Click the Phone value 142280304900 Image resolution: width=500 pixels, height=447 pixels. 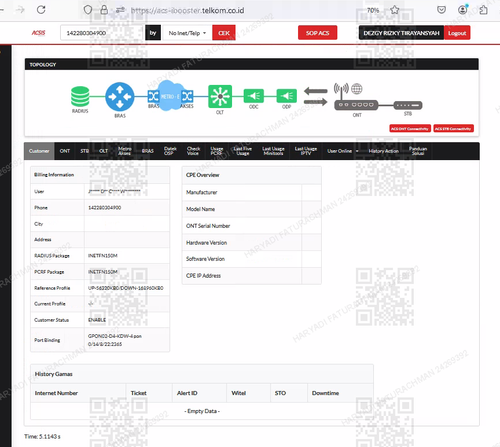[104, 208]
